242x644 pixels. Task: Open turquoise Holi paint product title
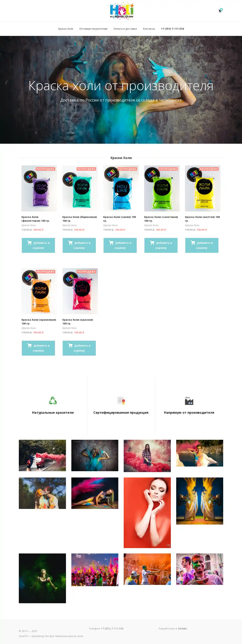click(x=80, y=219)
